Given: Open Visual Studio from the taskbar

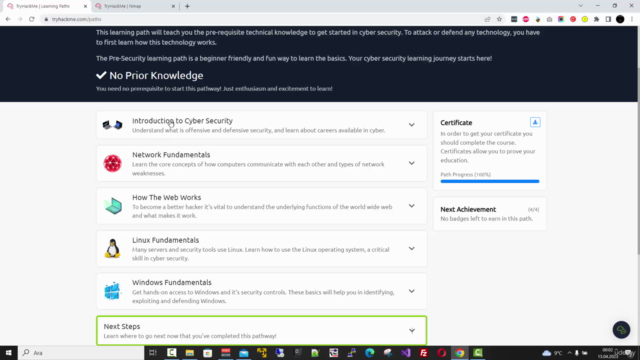Looking at the screenshot, I should click(x=405, y=353).
